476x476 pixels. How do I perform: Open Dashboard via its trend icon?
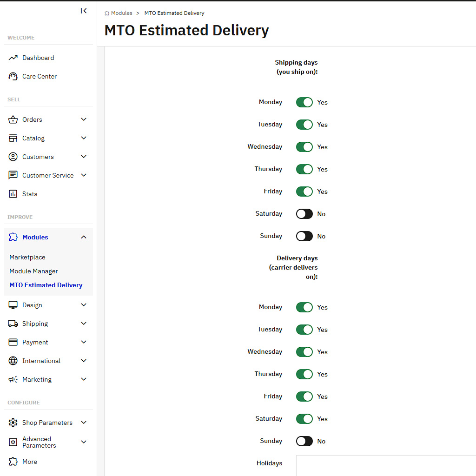pos(13,58)
